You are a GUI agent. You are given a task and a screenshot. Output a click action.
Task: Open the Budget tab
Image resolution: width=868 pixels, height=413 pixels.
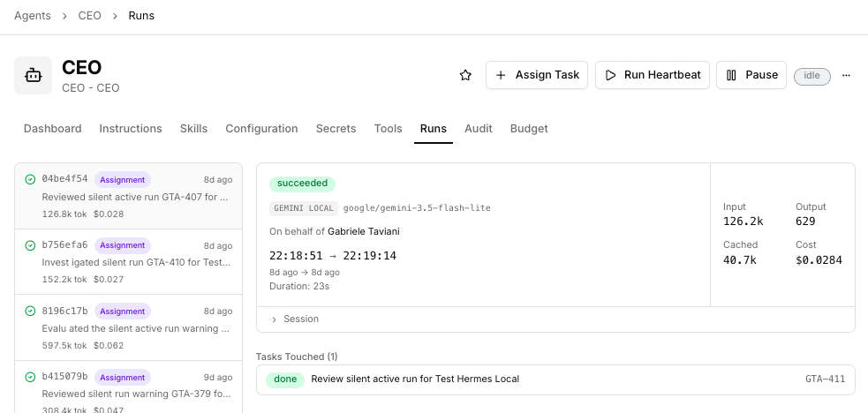529,128
